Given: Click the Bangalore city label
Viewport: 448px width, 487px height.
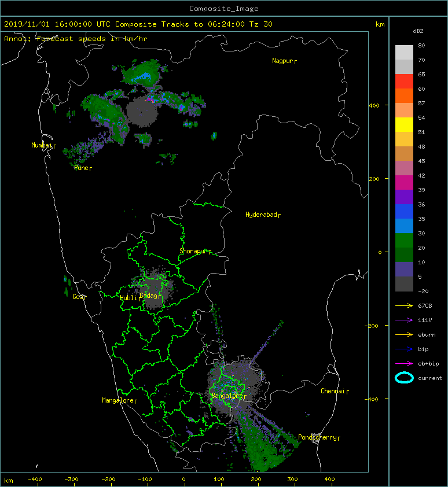Looking at the screenshot, I should [x=229, y=396].
